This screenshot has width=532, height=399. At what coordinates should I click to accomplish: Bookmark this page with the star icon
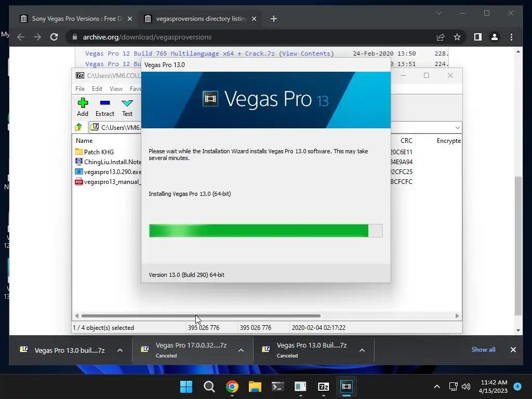coord(457,37)
